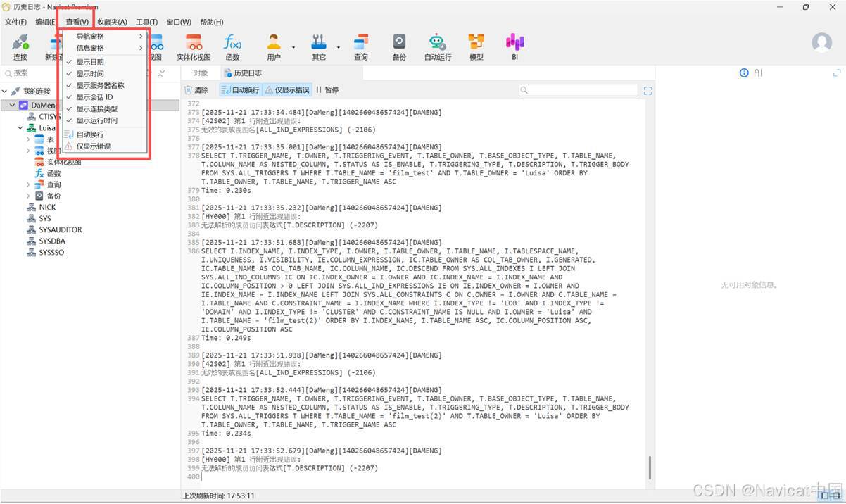Open the 工具(T) menu

[146, 22]
